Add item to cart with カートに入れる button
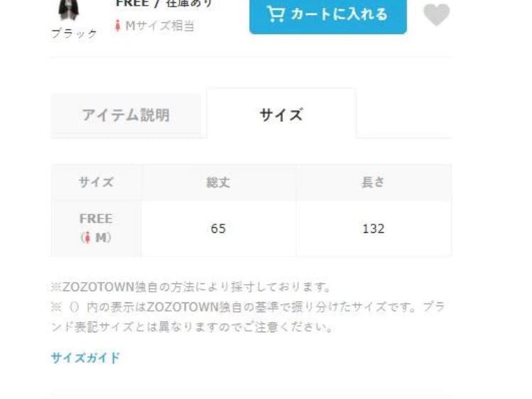Screen dimensions: 532x399 tap(327, 15)
